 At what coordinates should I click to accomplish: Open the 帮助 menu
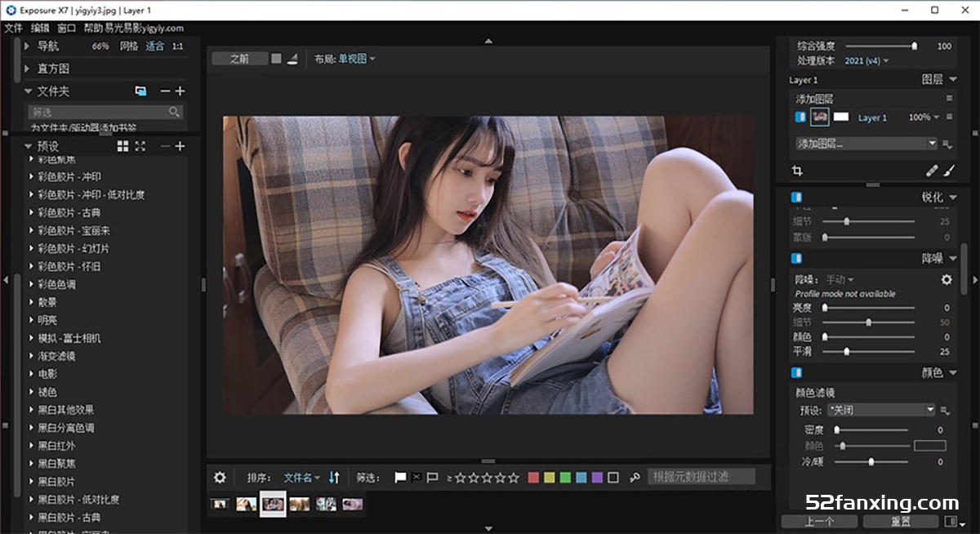(x=93, y=28)
